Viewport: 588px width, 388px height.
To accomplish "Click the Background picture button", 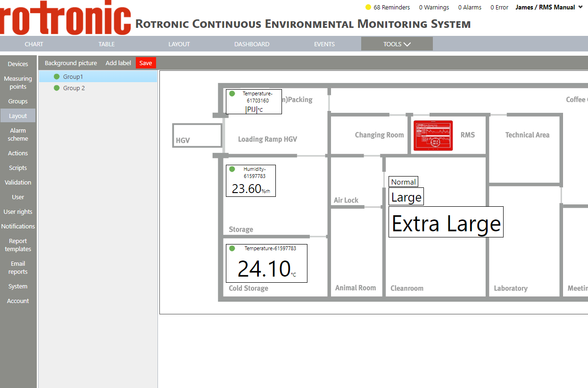I will [71, 63].
